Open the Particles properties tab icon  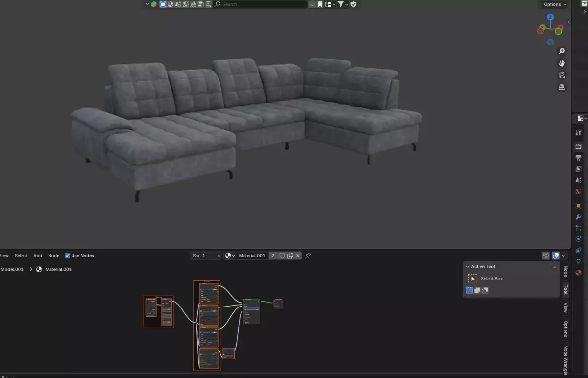tap(579, 228)
